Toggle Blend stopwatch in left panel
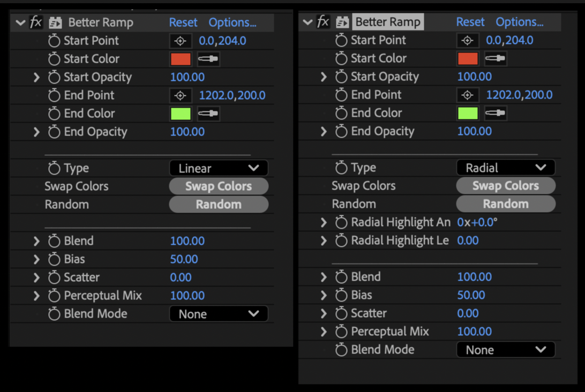Viewport: 585px width, 392px height. coord(54,241)
